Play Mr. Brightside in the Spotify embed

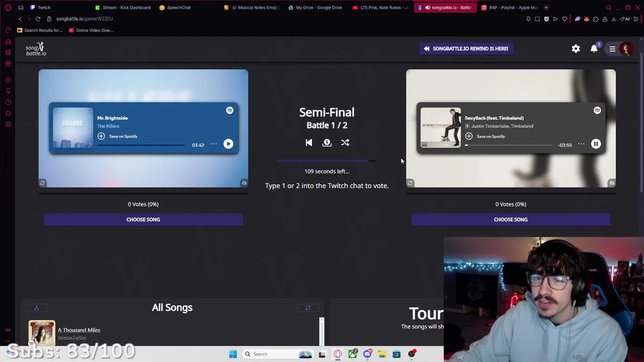(x=228, y=144)
